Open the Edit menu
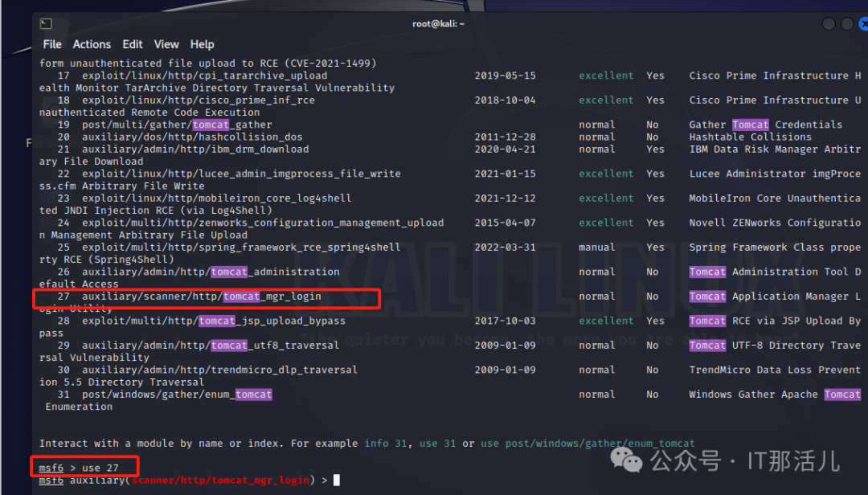 [x=133, y=44]
